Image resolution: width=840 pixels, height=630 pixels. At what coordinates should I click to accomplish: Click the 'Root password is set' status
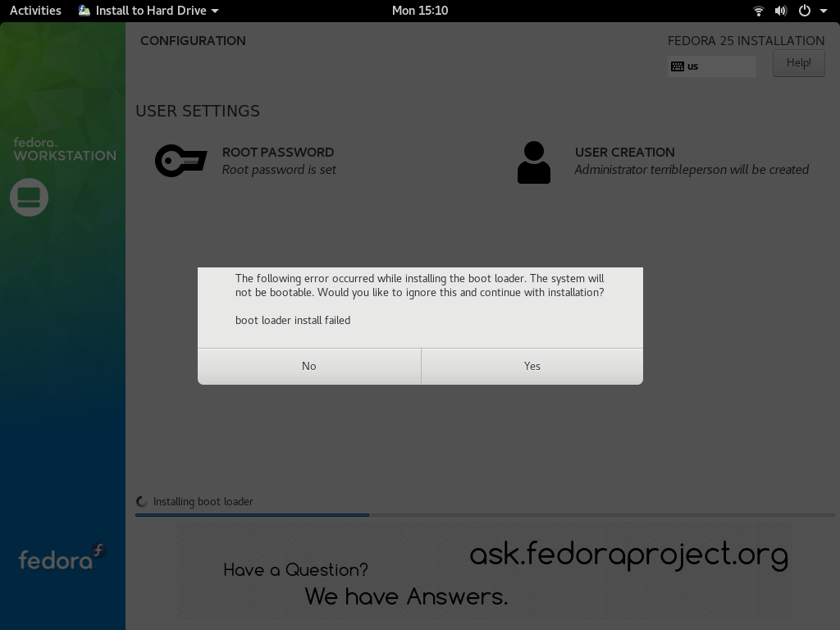click(x=279, y=170)
